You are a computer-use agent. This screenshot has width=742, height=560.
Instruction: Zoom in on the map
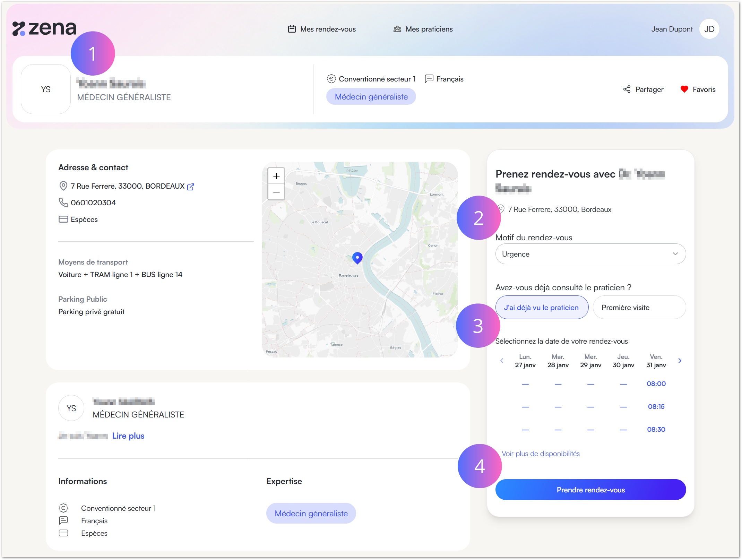click(276, 176)
